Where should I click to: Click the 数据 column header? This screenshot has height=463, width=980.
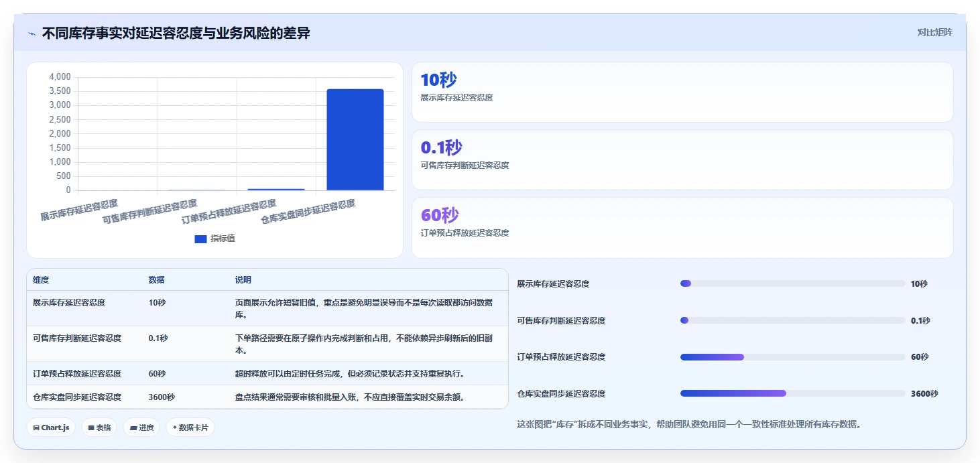[x=156, y=280]
